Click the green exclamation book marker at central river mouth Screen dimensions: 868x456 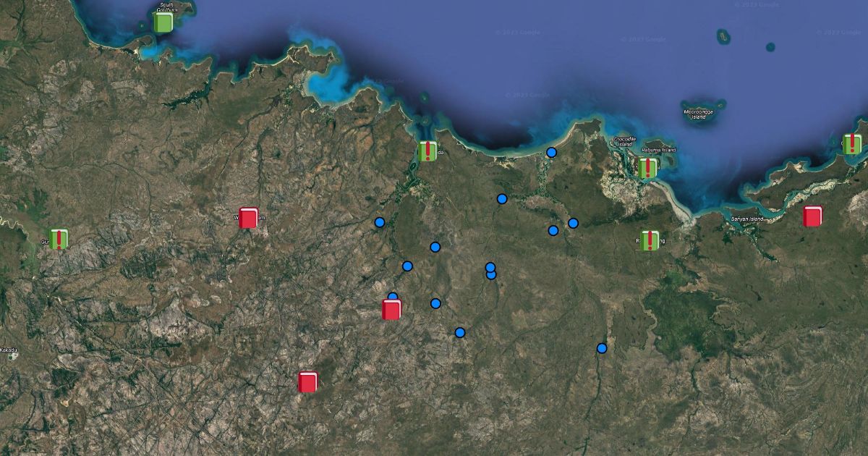(427, 151)
